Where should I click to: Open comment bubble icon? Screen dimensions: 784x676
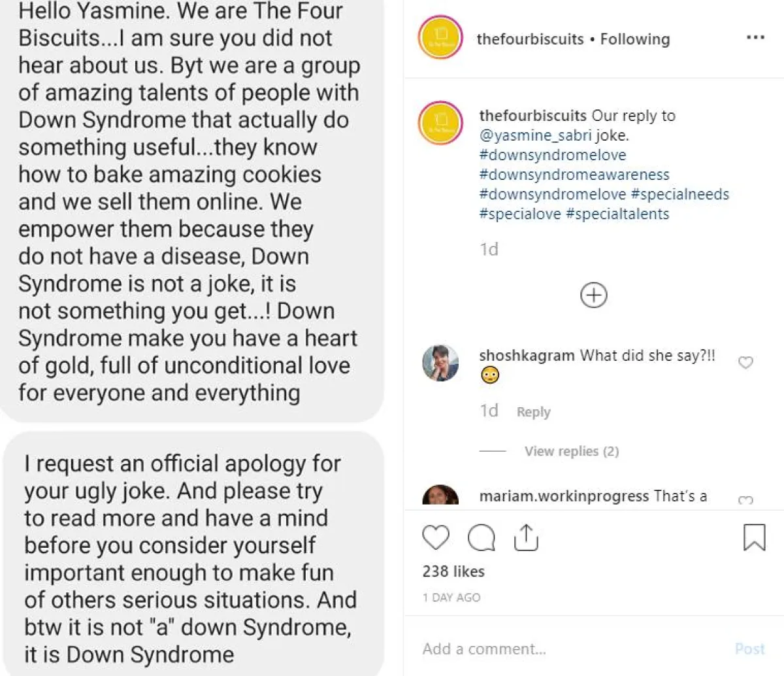click(482, 538)
